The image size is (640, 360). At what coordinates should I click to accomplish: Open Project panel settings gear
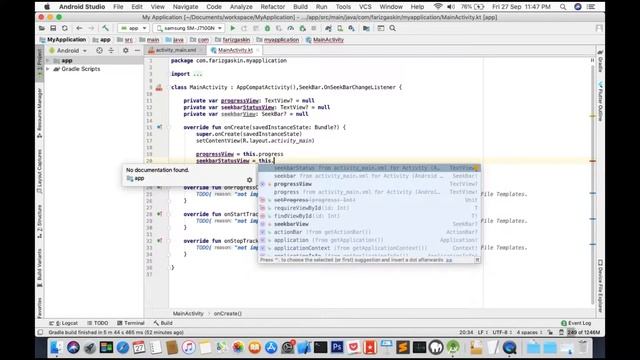[x=126, y=51]
